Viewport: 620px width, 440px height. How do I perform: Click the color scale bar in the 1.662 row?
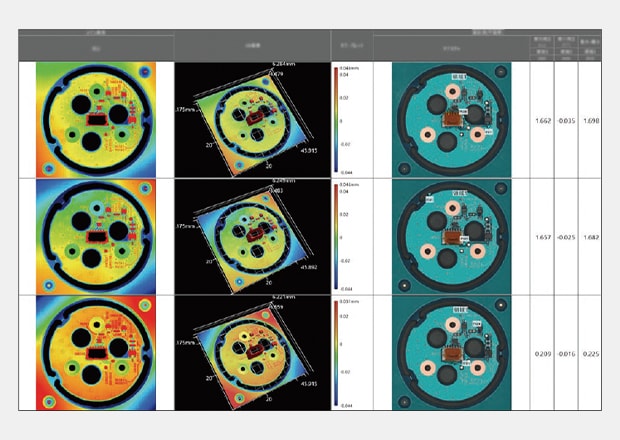336,119
